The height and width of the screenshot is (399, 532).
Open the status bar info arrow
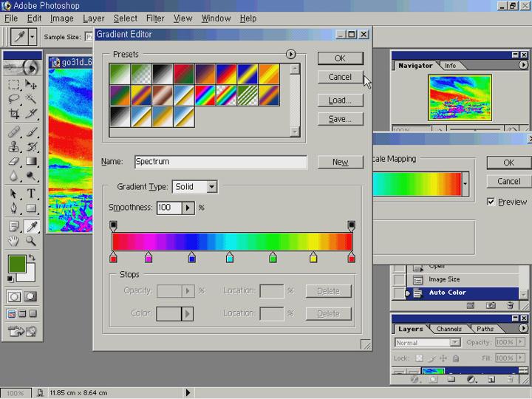[x=188, y=393]
